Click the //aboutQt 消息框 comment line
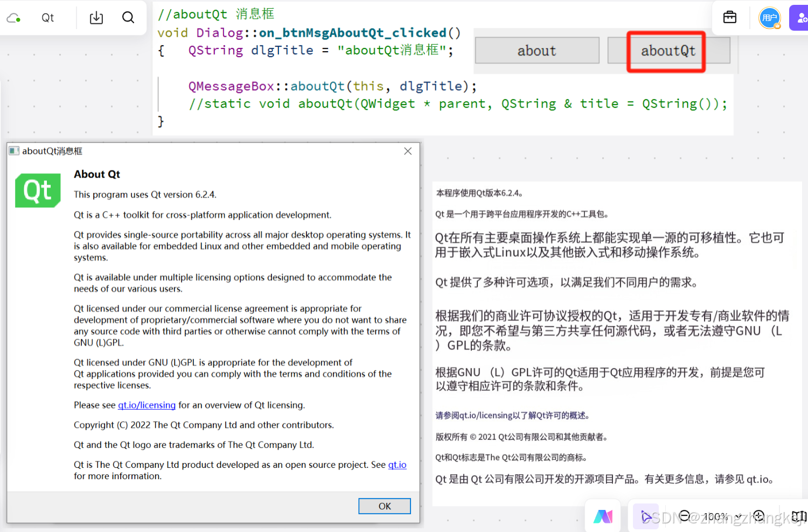This screenshot has width=808, height=532. tap(216, 13)
